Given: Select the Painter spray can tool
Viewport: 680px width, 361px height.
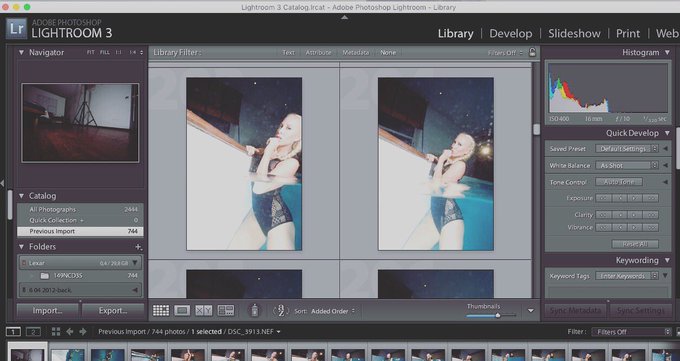Looking at the screenshot, I should [x=255, y=310].
